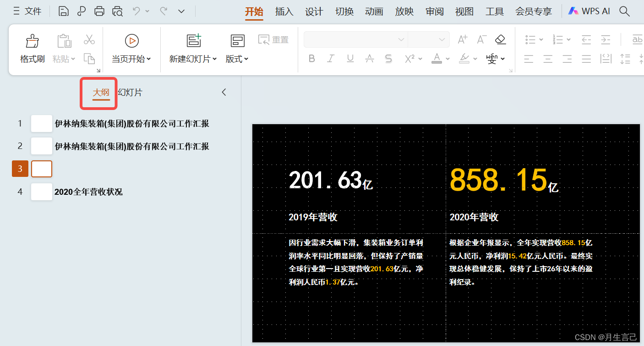Click the Clear Formatting eraser icon
644x346 pixels.
point(501,39)
